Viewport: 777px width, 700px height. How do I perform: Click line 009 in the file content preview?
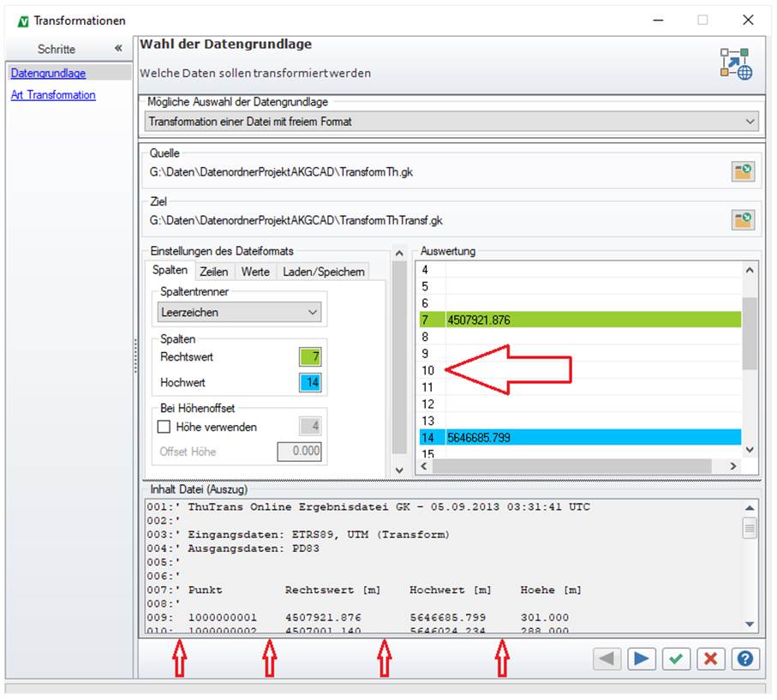(358, 618)
